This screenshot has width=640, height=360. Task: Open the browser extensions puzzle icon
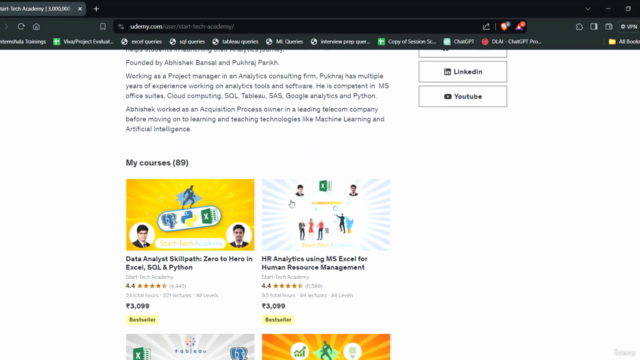579,27
